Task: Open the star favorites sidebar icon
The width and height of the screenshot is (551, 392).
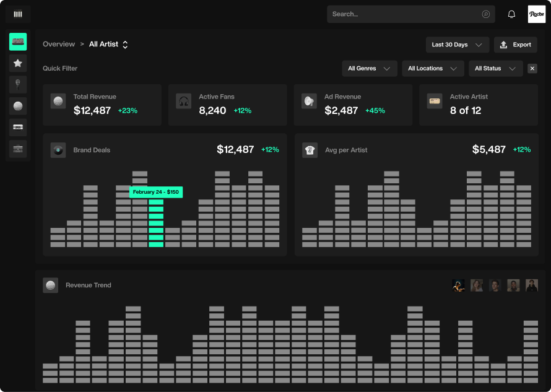Action: click(18, 63)
